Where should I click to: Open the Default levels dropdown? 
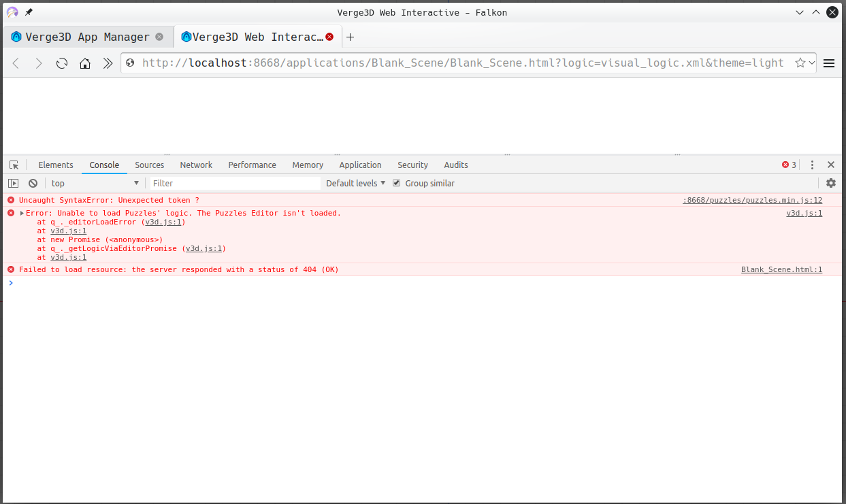click(x=356, y=183)
